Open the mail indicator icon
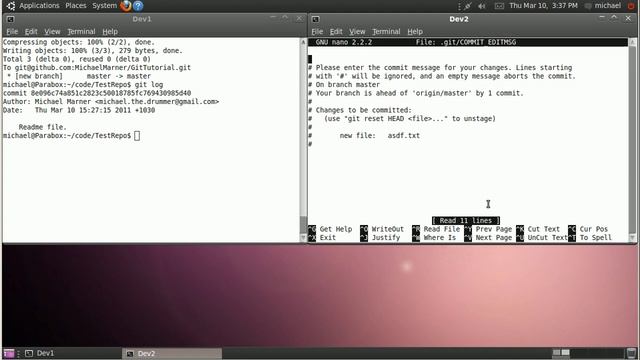The height and width of the screenshot is (360, 640). pyautogui.click(x=499, y=6)
